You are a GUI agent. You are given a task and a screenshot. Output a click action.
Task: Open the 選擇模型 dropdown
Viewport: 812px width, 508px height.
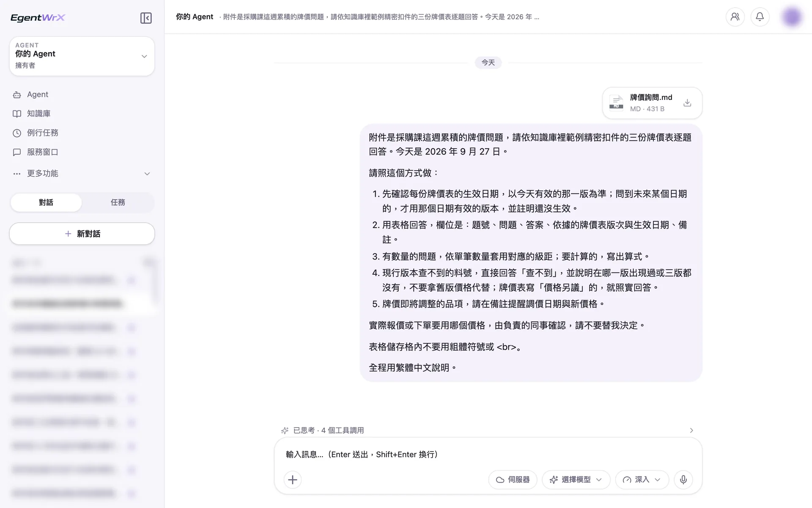point(576,480)
